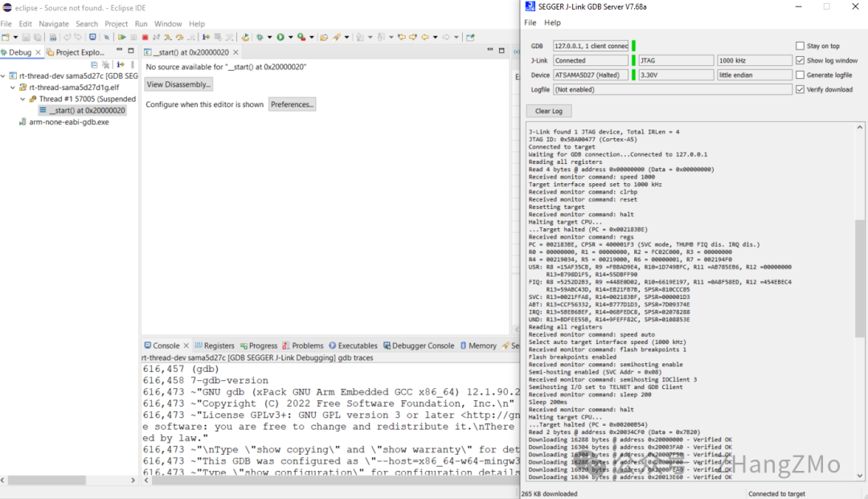Open File menu in J-Link GDB Server
The width and height of the screenshot is (868, 499).
(530, 22)
